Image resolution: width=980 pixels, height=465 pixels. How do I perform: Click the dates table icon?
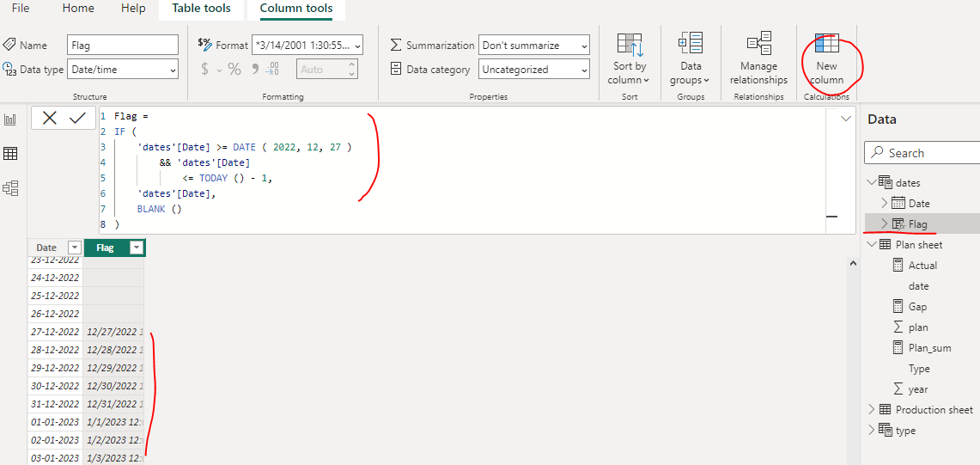tap(885, 182)
